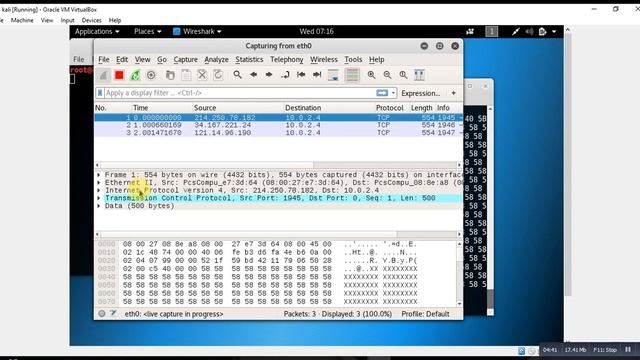Select packet 2 from 34.167.221.24
Image resolution: width=640 pixels, height=360 pixels.
(x=278, y=125)
